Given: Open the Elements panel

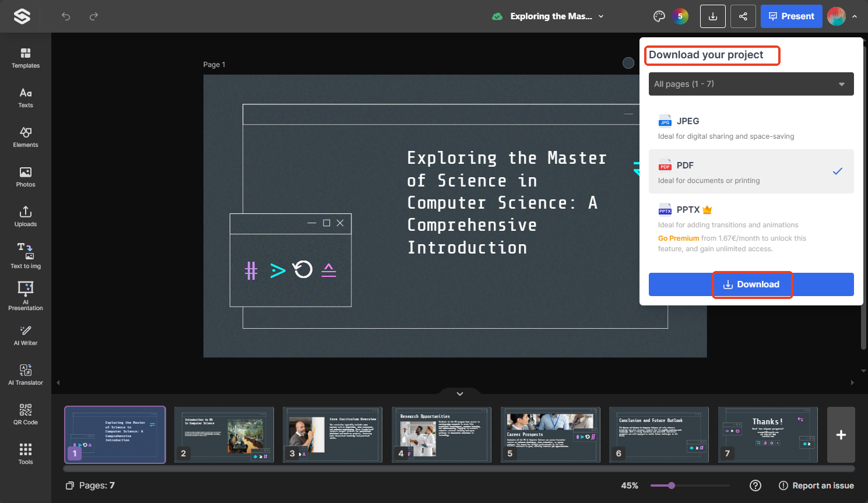Looking at the screenshot, I should pos(26,138).
